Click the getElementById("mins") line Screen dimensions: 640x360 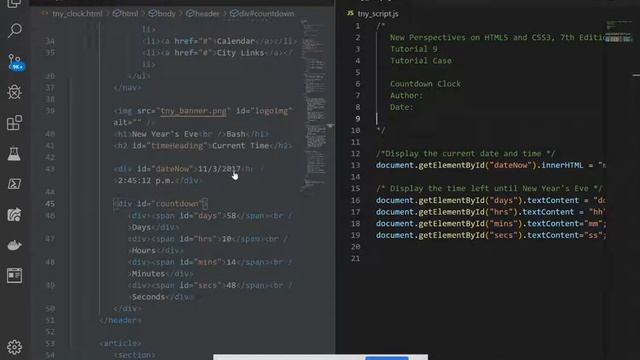(490, 224)
